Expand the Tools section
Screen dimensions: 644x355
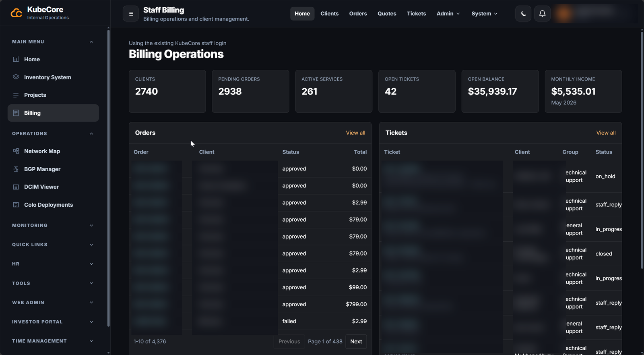point(91,283)
